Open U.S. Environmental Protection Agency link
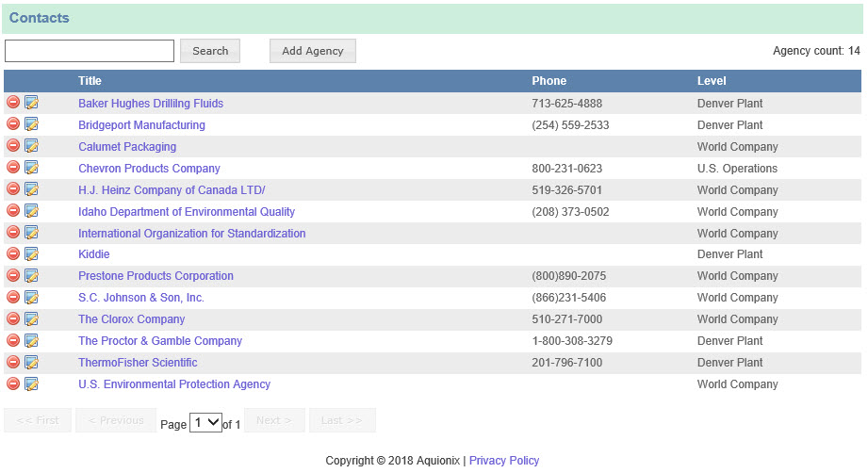The width and height of the screenshot is (868, 473). click(173, 383)
